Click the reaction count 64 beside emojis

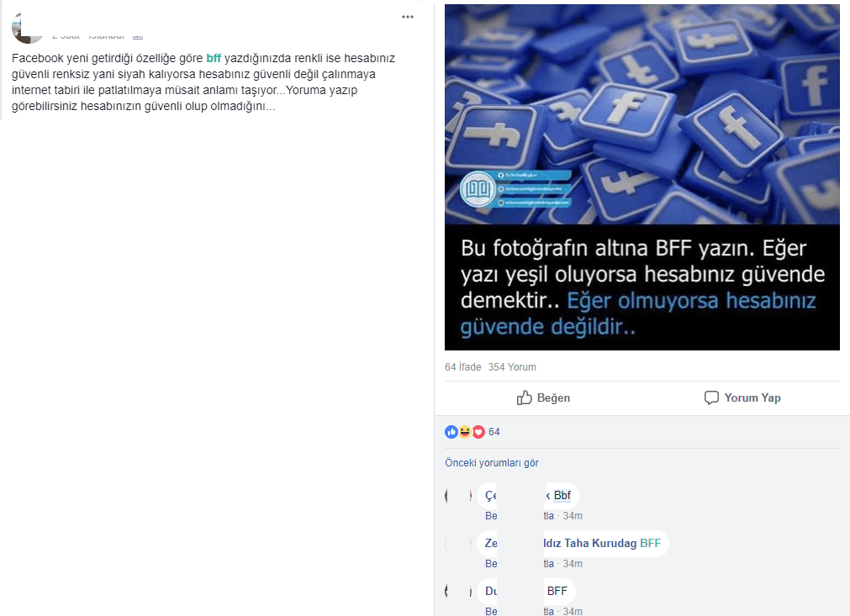click(494, 432)
